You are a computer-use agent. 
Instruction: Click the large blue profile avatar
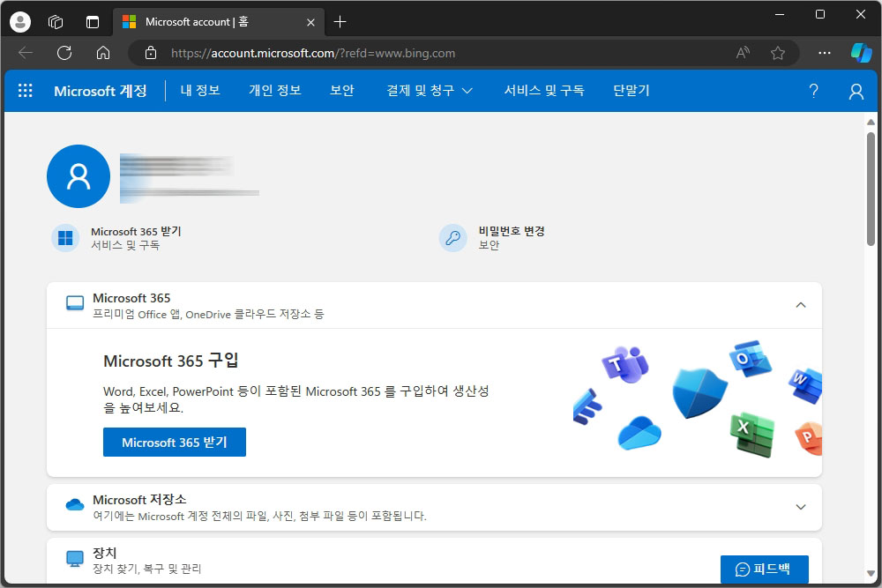pos(78,176)
